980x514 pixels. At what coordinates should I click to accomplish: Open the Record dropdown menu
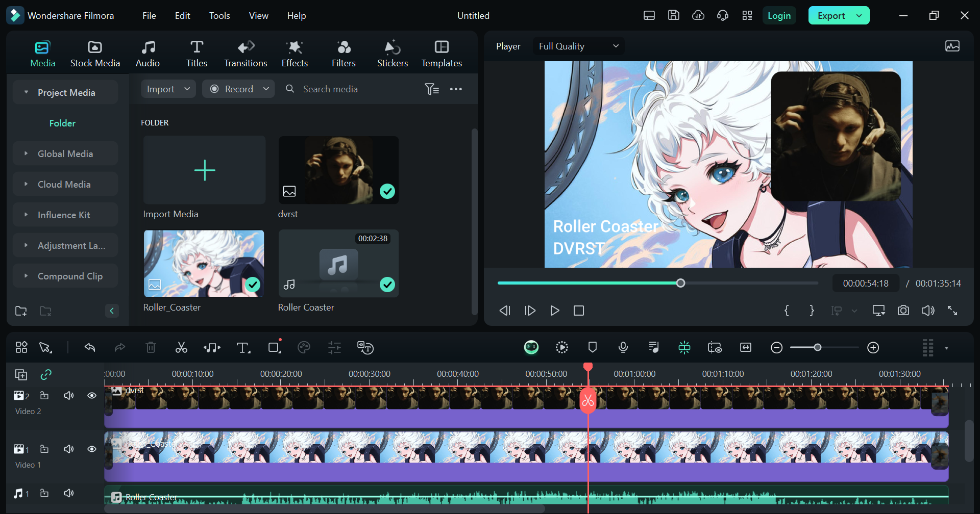pos(266,89)
